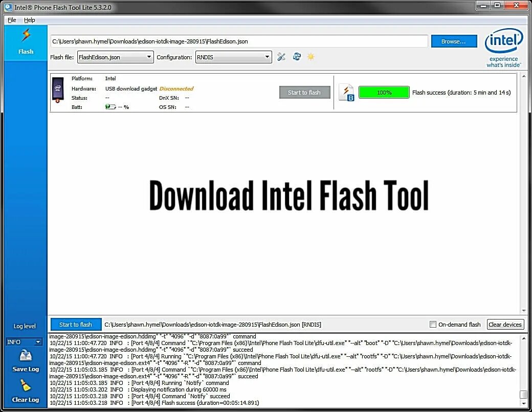Click the green 100% progress bar
532x412 pixels.
point(384,93)
